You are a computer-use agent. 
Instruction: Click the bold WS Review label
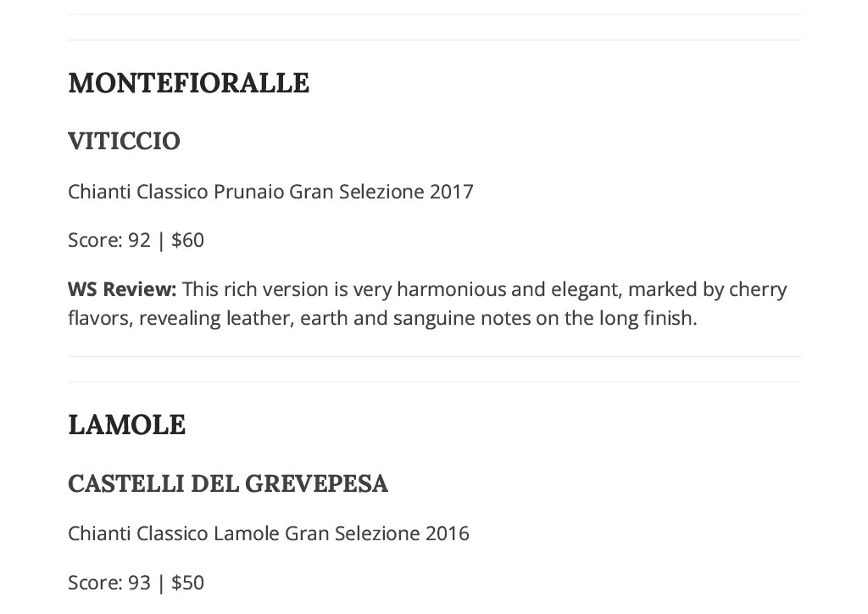[x=122, y=289]
